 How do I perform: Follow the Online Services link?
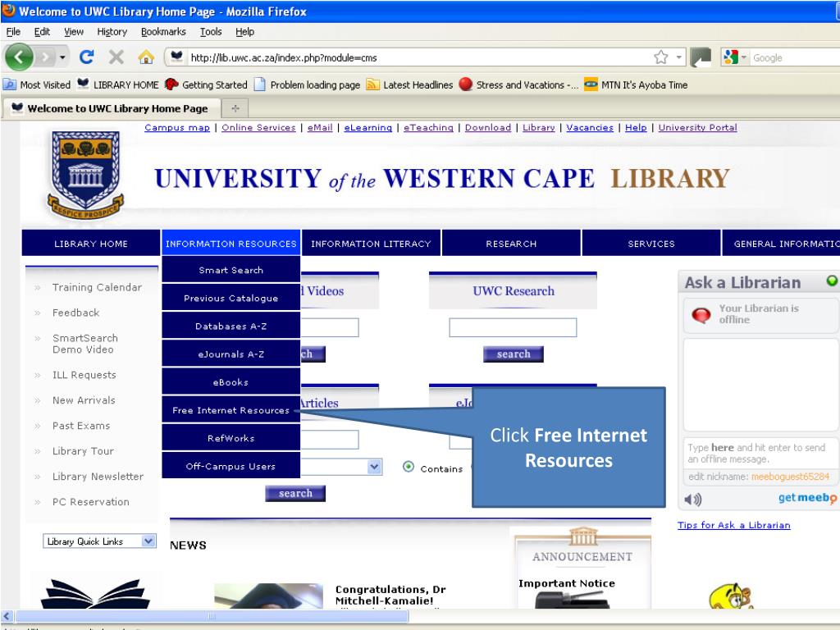click(x=258, y=127)
